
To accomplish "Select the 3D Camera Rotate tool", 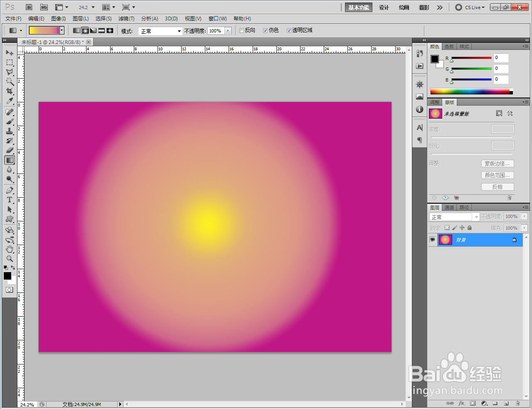I will pyautogui.click(x=10, y=240).
